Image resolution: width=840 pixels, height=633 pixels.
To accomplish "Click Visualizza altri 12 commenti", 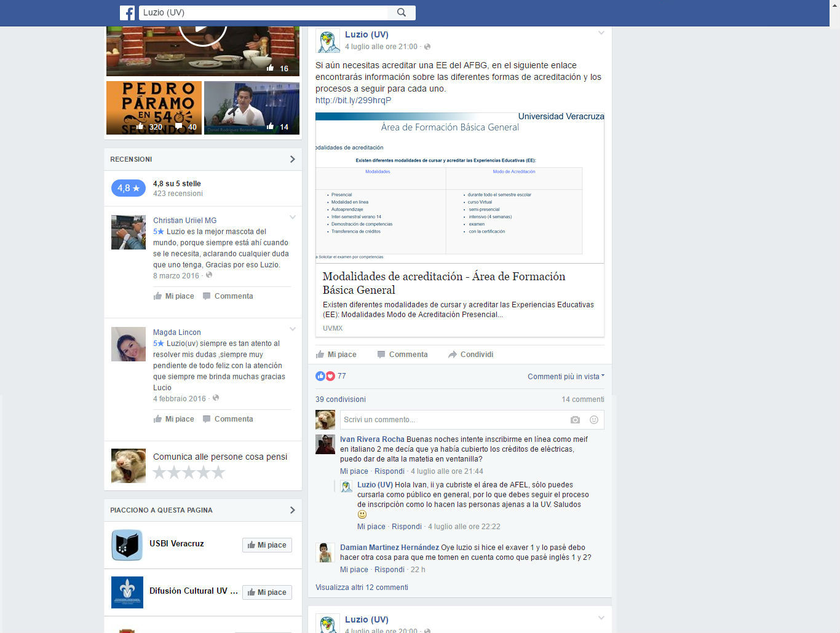I will tap(362, 588).
